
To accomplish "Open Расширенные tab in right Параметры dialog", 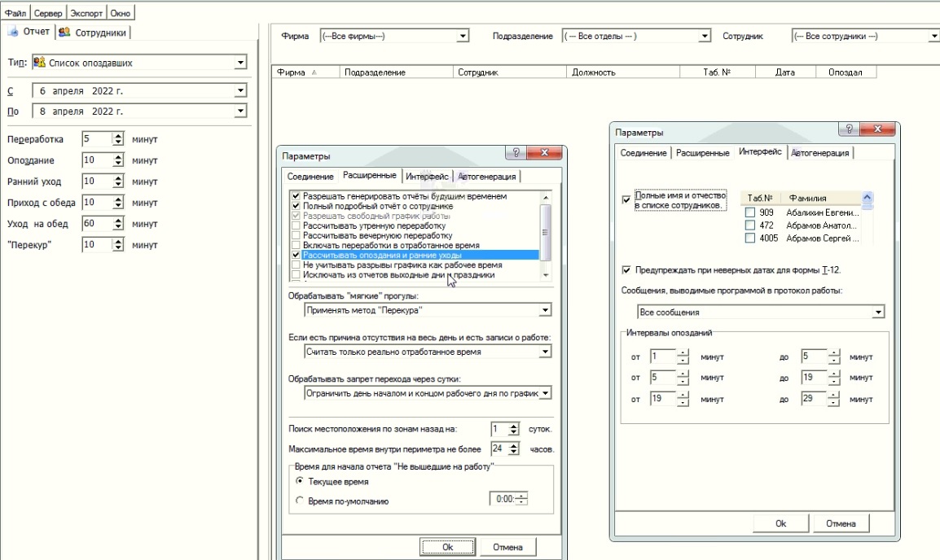I will 703,153.
